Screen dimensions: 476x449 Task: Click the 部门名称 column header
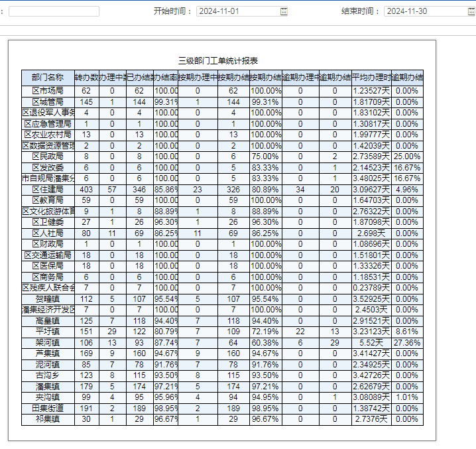click(48, 78)
